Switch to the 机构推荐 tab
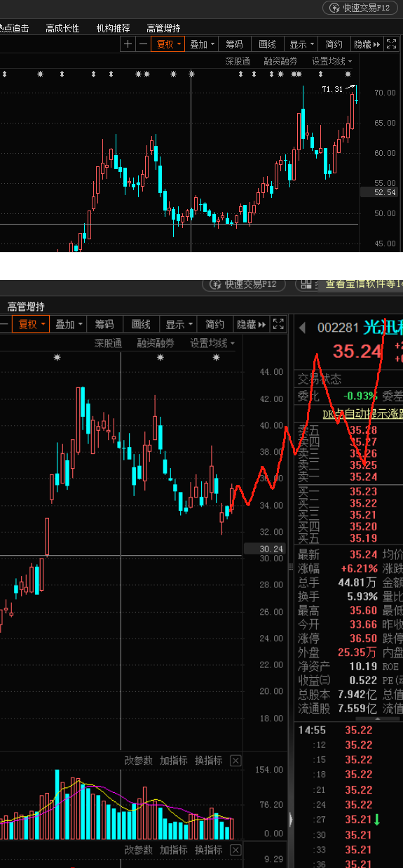The image size is (403, 868). (x=113, y=28)
